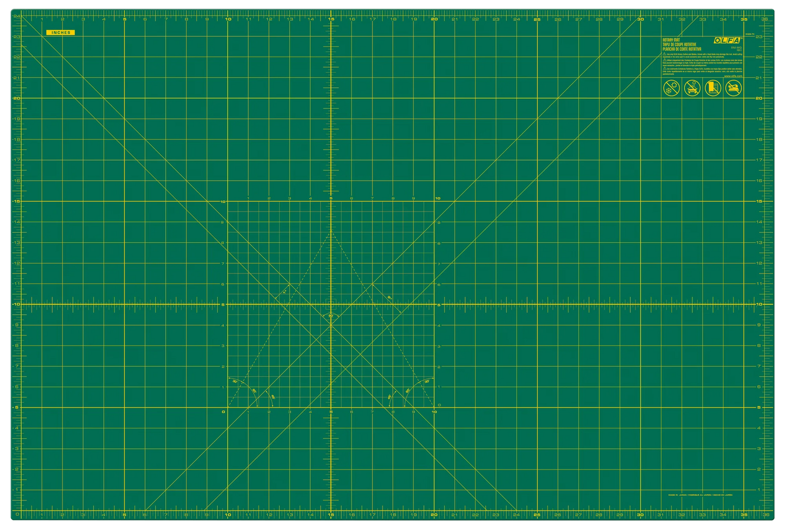
Task: Click the 2 inch diagonal measurement label
Action: 390,297
